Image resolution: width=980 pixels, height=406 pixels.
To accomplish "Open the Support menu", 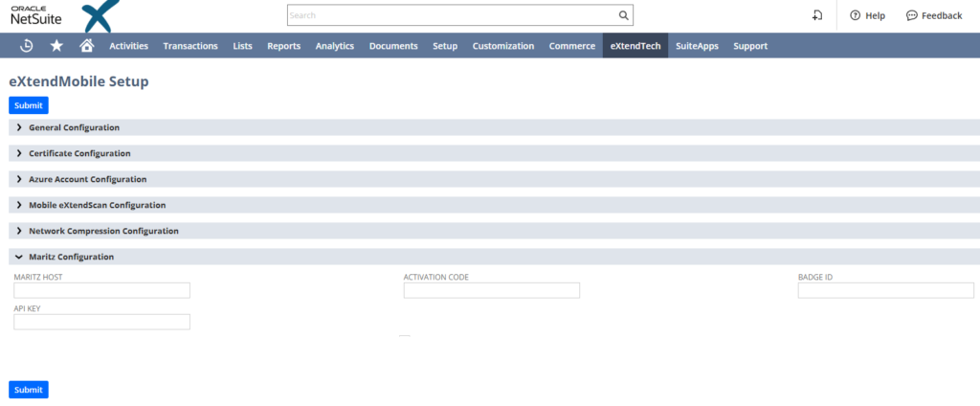I will (750, 46).
